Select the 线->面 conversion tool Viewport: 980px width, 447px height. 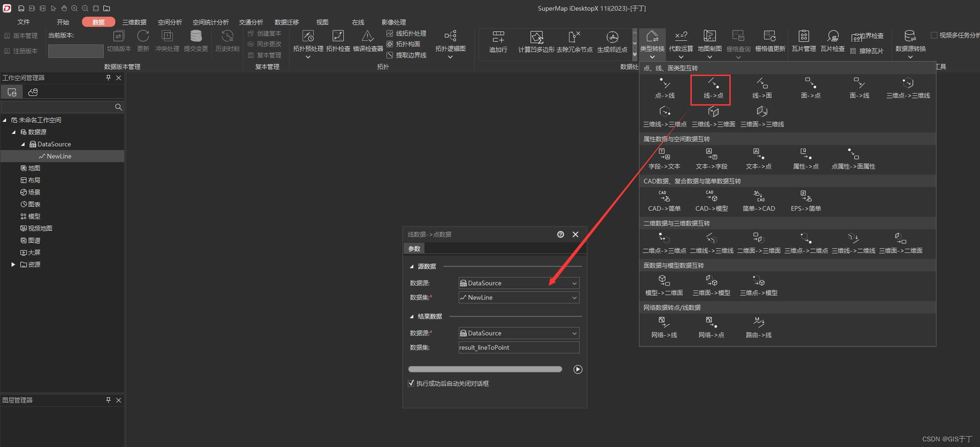click(762, 88)
